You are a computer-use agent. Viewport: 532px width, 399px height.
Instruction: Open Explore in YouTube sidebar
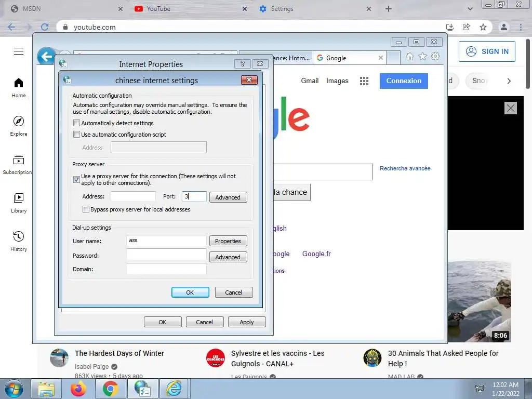[x=19, y=126]
